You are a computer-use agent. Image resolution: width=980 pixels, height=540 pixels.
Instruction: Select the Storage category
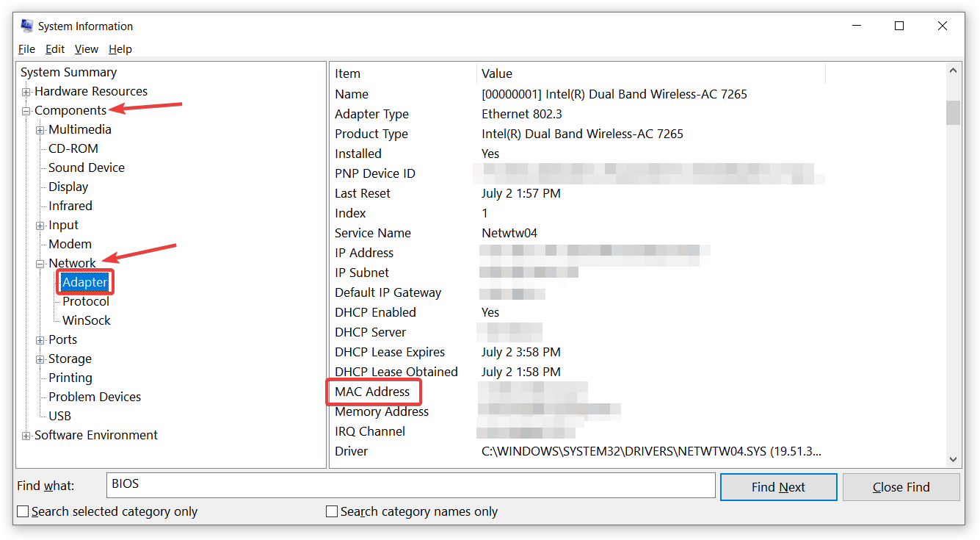pyautogui.click(x=70, y=359)
